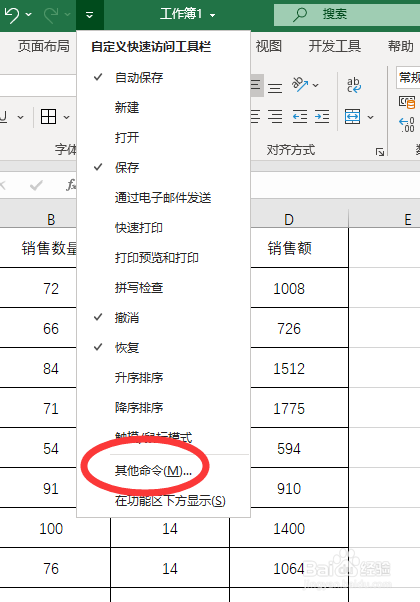Click the Redo arrow icon
Image resolution: width=420 pixels, height=602 pixels.
pyautogui.click(x=51, y=15)
